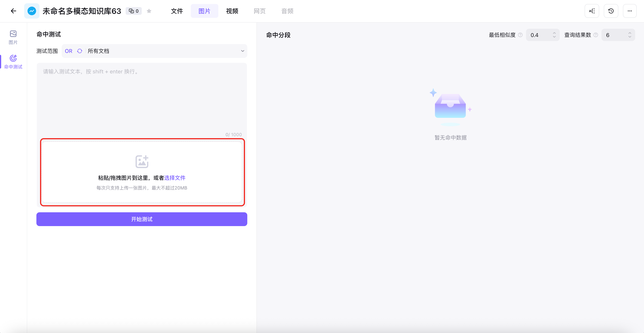Screen dimensions: 644x333
Task: Open the 命中测试 sidebar section
Action: coord(13,62)
